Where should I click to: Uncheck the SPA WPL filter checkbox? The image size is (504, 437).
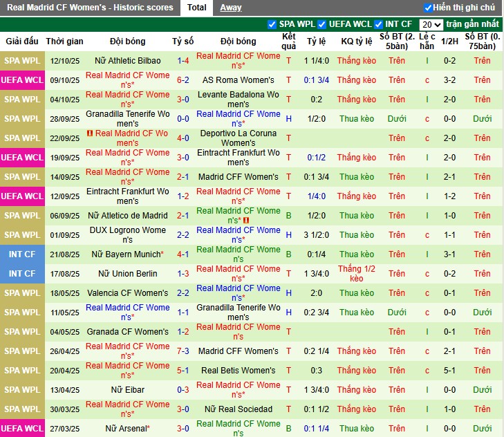click(x=272, y=24)
